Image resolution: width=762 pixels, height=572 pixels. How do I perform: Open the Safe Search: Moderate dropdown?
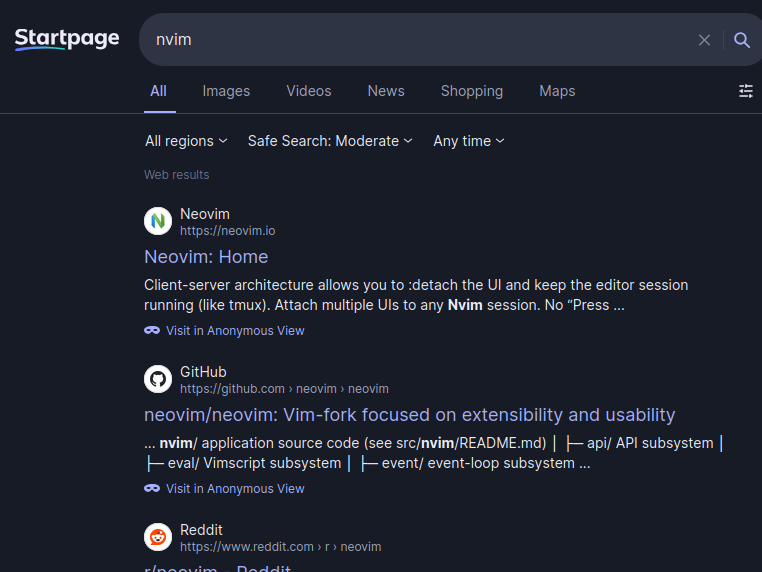(330, 141)
